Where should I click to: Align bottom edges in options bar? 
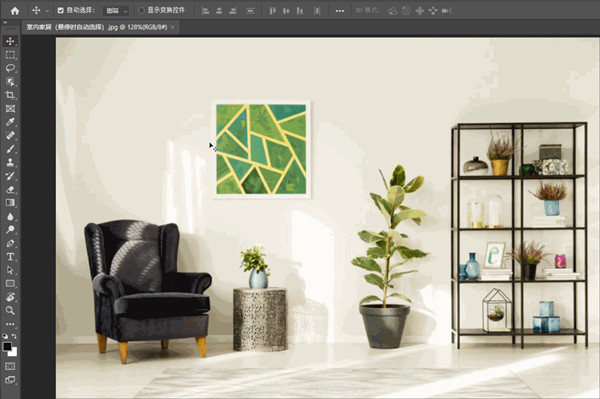click(x=300, y=11)
